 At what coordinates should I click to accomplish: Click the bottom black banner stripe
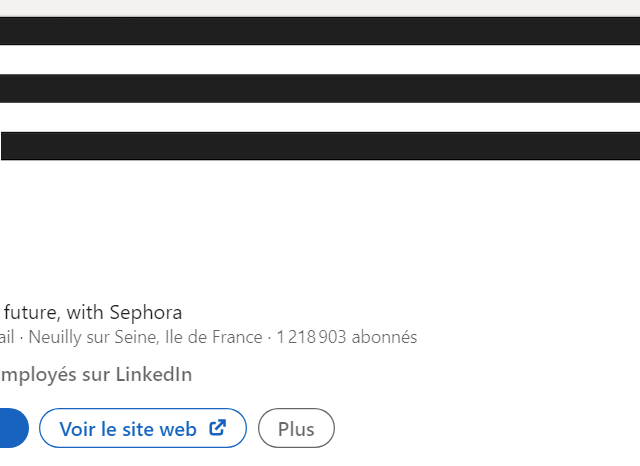pos(320,146)
